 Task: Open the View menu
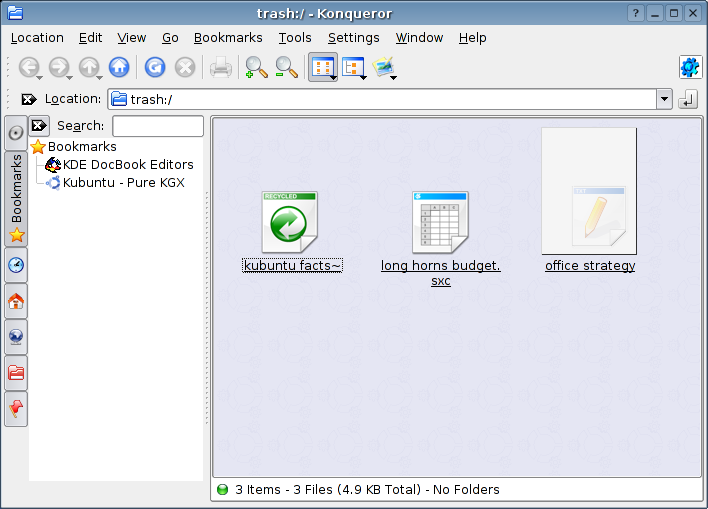pos(131,38)
